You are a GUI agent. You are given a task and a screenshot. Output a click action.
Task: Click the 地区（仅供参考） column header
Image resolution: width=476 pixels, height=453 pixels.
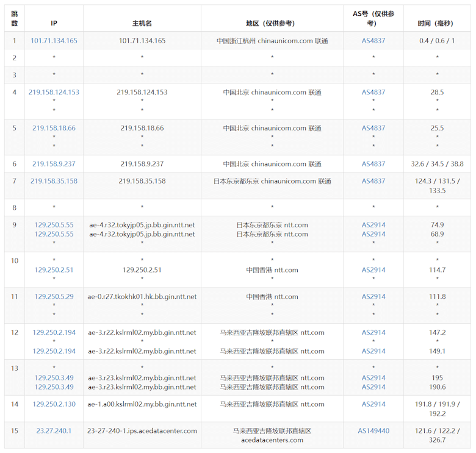point(272,23)
